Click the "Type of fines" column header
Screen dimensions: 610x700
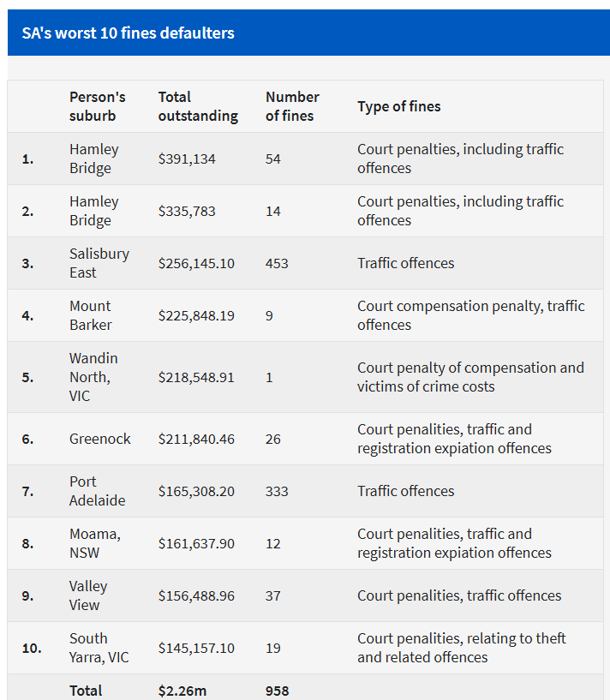point(398,107)
